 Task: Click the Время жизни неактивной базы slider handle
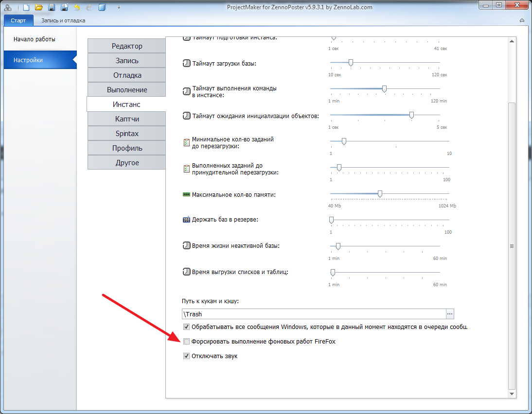pyautogui.click(x=338, y=246)
